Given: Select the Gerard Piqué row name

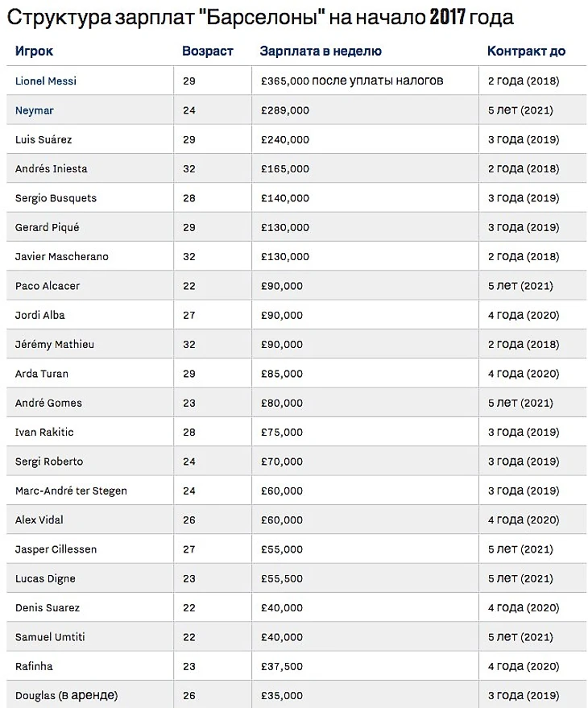Looking at the screenshot, I should point(48,227).
